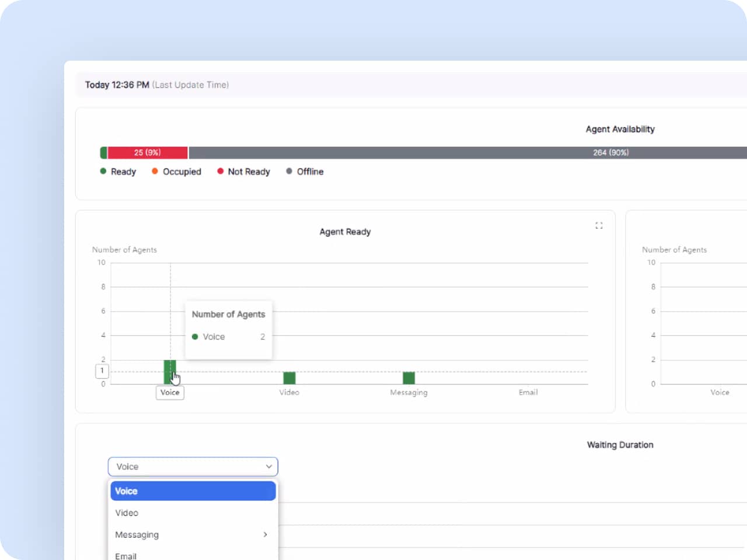Click the small green Ready bar segment

coord(103,153)
